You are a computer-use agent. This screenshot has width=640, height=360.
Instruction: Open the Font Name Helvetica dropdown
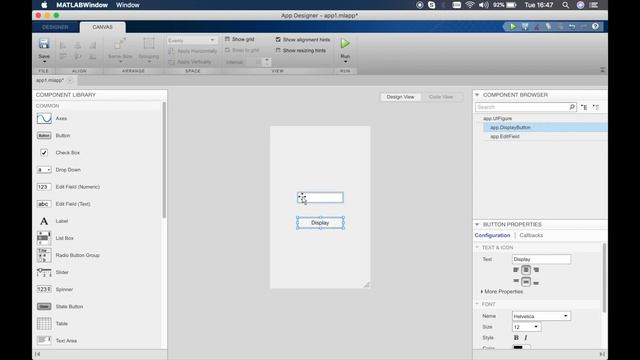(x=541, y=316)
